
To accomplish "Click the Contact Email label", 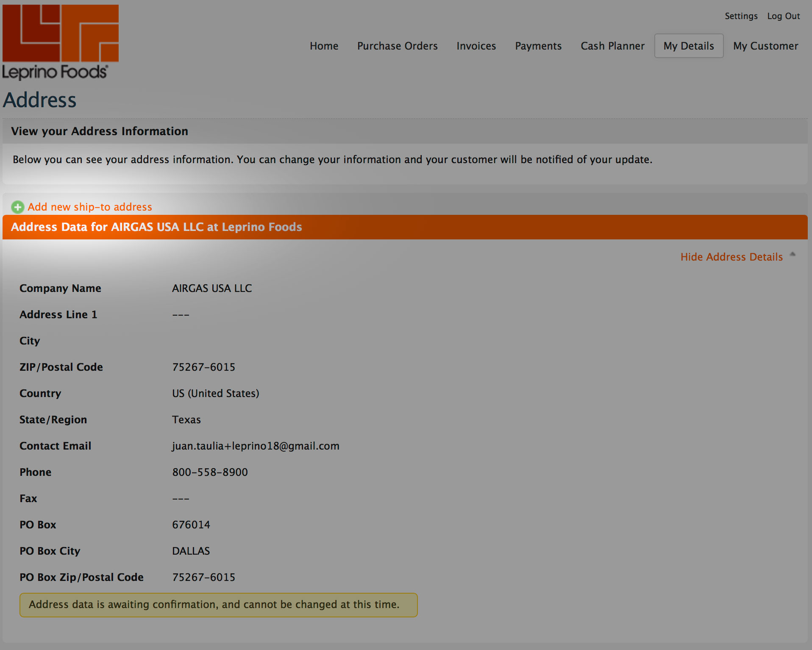I will [x=55, y=446].
